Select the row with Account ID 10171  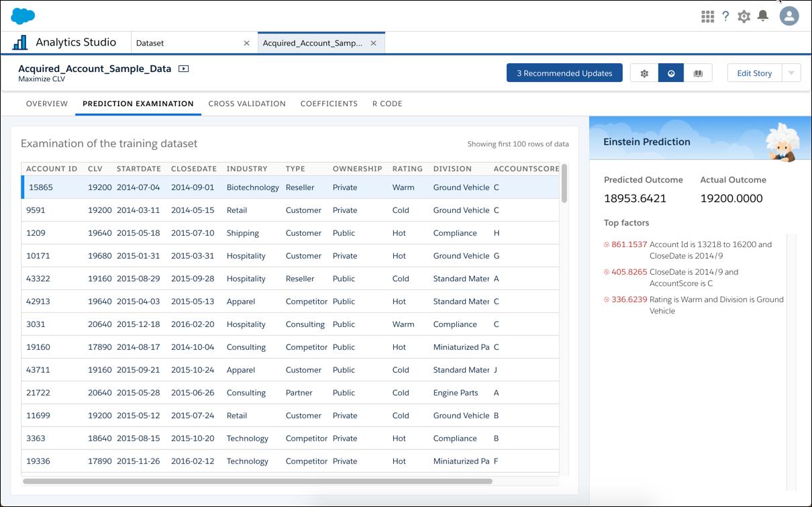pyautogui.click(x=291, y=256)
